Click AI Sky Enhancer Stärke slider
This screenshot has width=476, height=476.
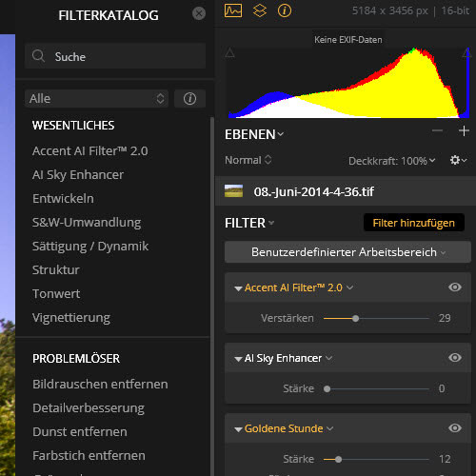click(x=376, y=388)
